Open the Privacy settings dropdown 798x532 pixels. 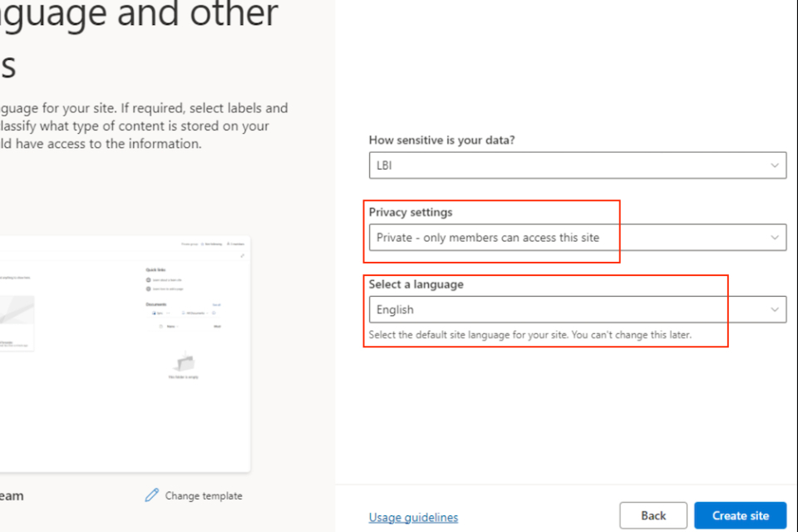tap(577, 238)
